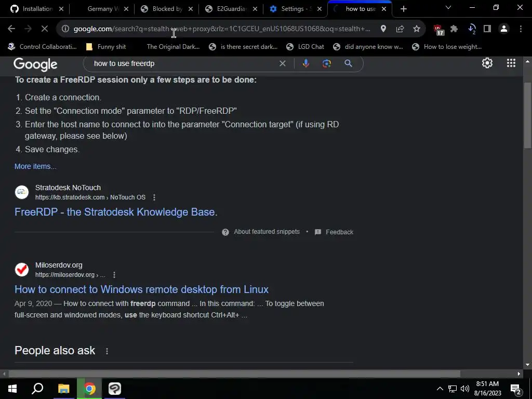This screenshot has height=399, width=532.
Task: Open volume control in system tray
Action: (465, 389)
